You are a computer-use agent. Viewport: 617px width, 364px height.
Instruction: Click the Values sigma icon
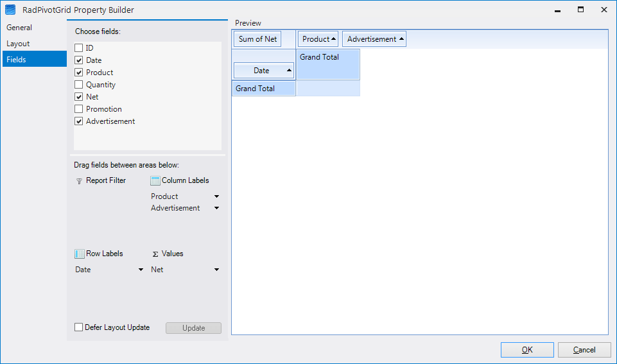pos(155,254)
